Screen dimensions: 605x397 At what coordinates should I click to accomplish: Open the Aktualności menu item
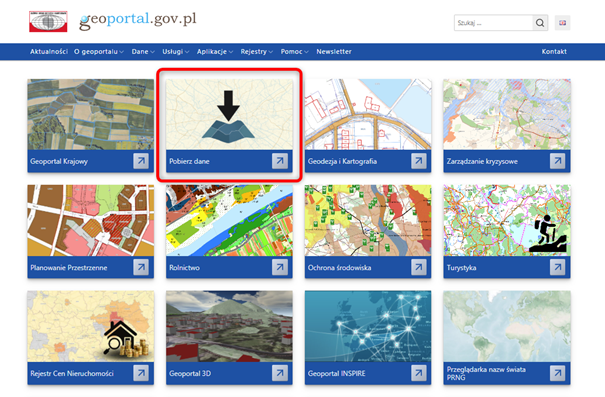tap(49, 52)
